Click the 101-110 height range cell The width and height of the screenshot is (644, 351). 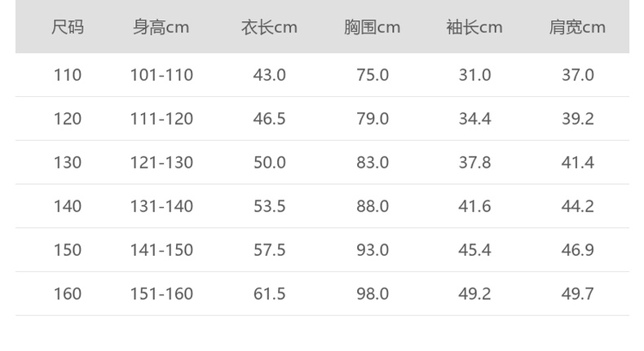click(161, 75)
